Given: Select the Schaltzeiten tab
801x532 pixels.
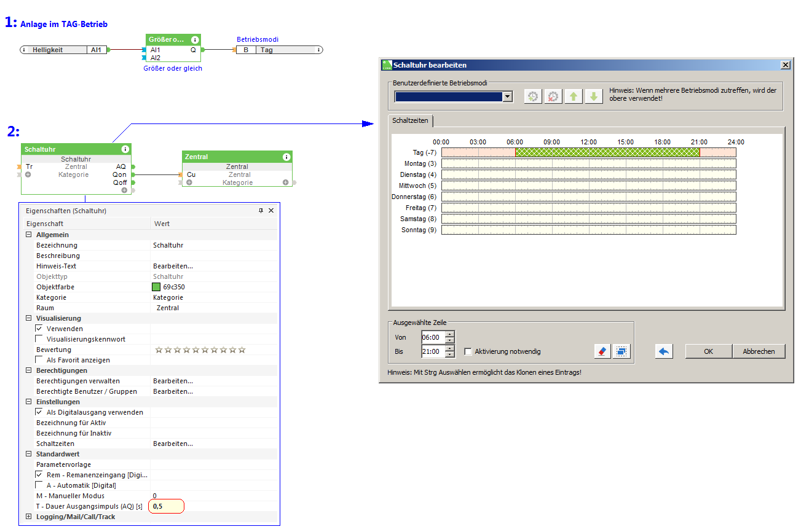Looking at the screenshot, I should (x=410, y=121).
